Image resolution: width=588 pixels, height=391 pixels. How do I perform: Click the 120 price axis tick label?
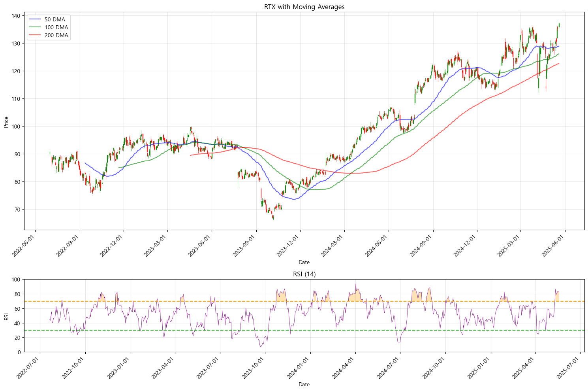pos(16,71)
